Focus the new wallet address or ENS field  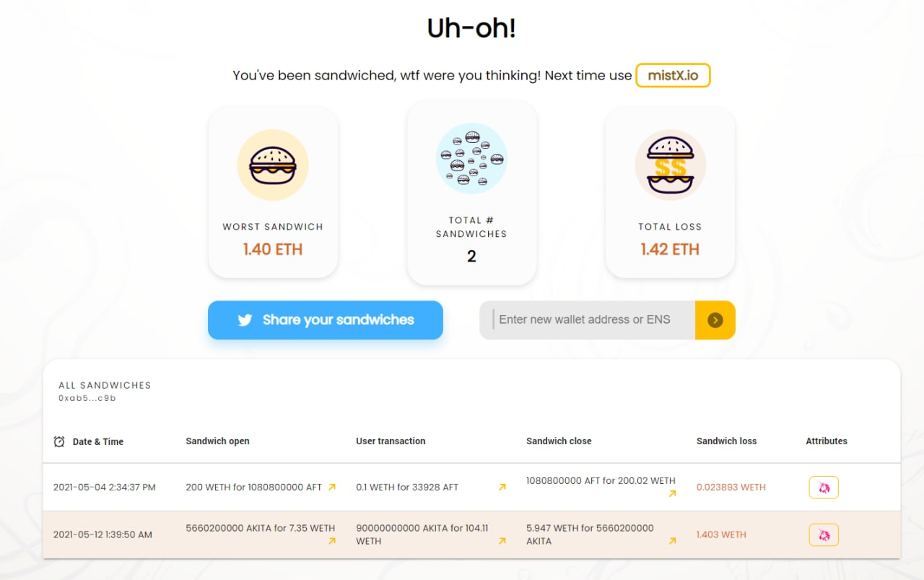pyautogui.click(x=588, y=320)
